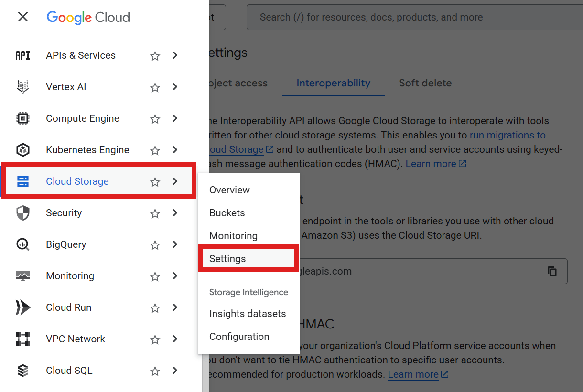Viewport: 583px width, 392px height.
Task: Copy the storage URI with copy icon
Action: [552, 271]
